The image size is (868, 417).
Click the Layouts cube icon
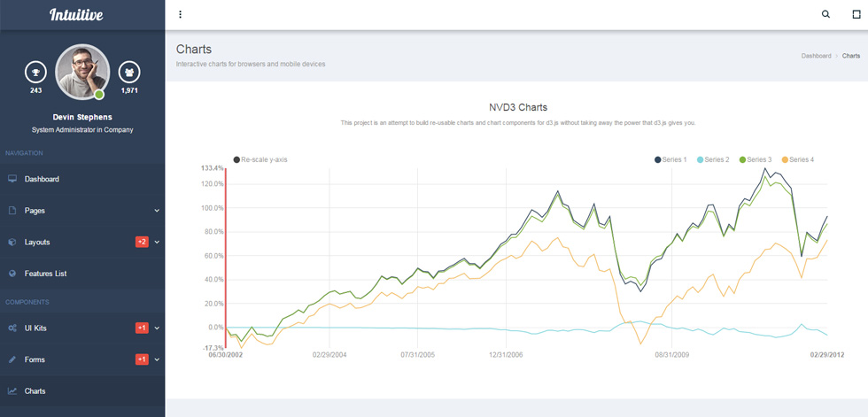(x=12, y=243)
